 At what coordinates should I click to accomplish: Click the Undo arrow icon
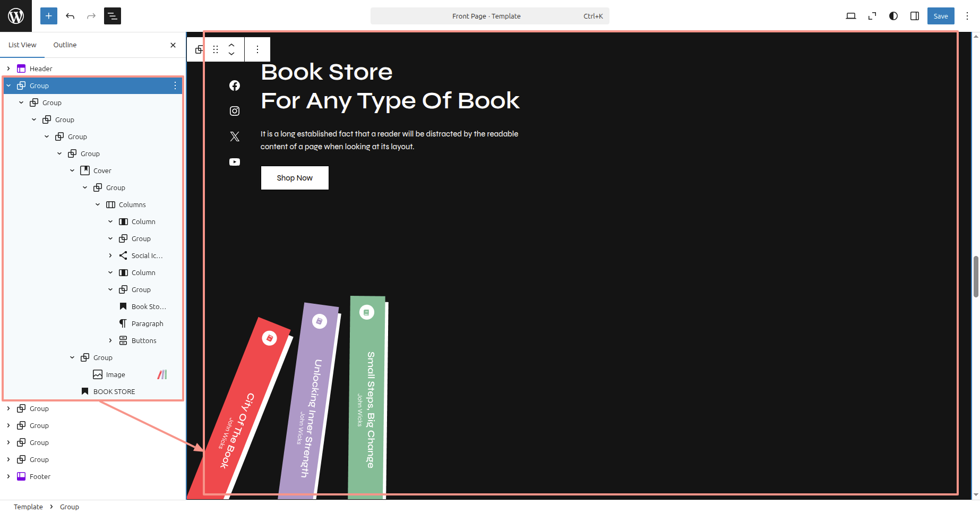[70, 16]
